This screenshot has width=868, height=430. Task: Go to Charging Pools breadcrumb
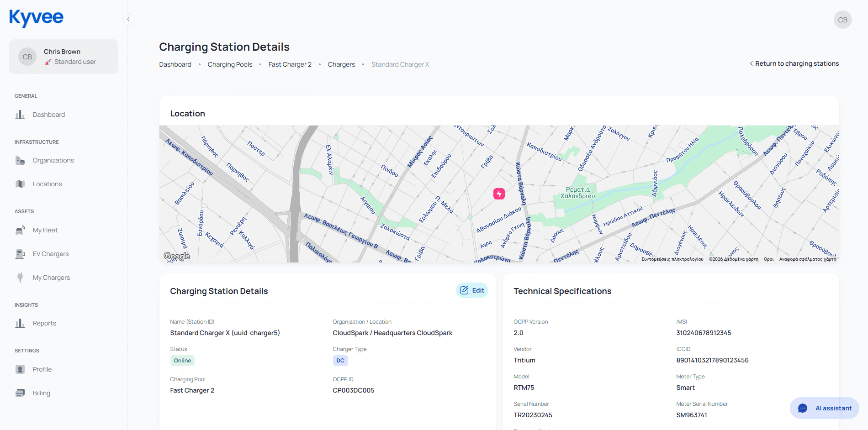tap(230, 64)
